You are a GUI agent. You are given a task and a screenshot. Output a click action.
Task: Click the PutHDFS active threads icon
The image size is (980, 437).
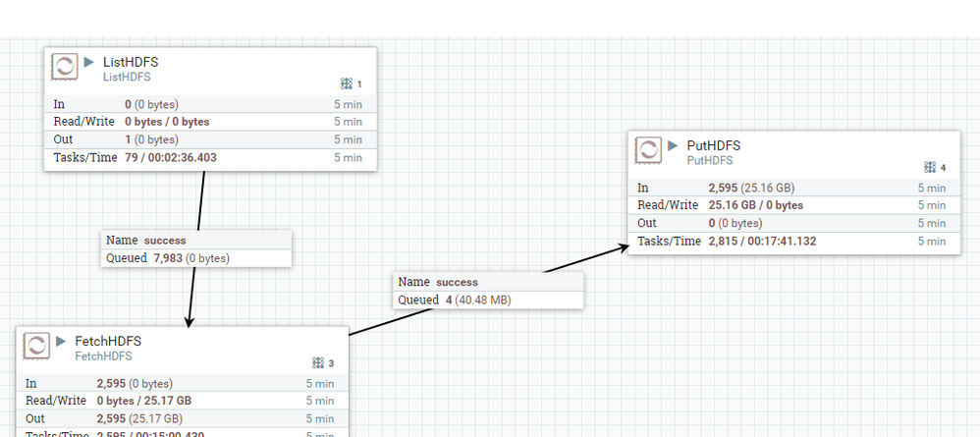pos(929,168)
